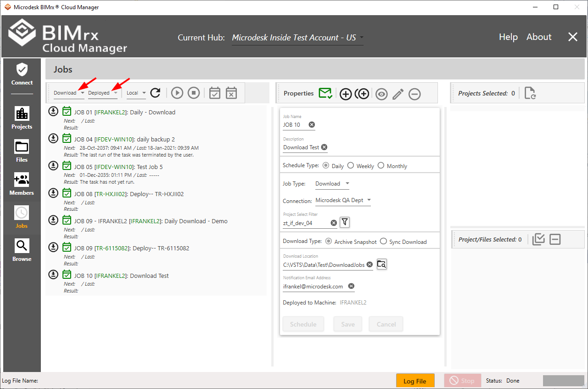588x389 pixels.
Task: Open the Job Type Download dropdown
Action: coord(332,184)
